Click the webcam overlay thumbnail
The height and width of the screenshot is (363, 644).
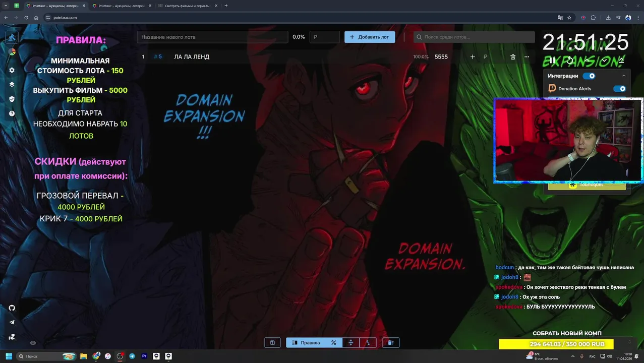[x=568, y=140]
